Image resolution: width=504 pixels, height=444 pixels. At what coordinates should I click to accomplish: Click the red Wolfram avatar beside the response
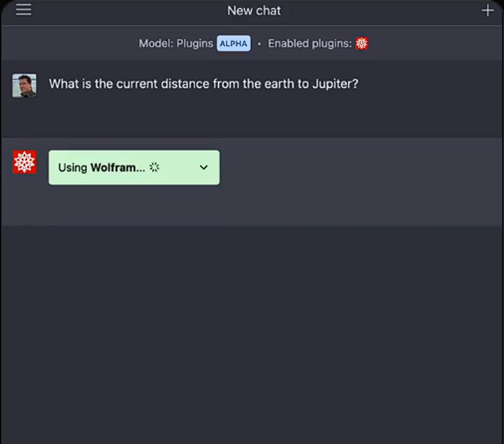24,162
